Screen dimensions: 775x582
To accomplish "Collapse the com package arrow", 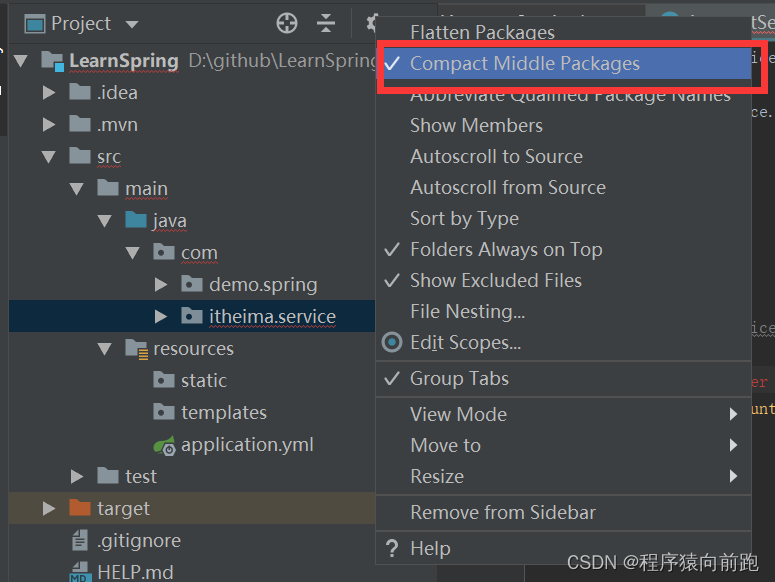I will click(x=132, y=253).
